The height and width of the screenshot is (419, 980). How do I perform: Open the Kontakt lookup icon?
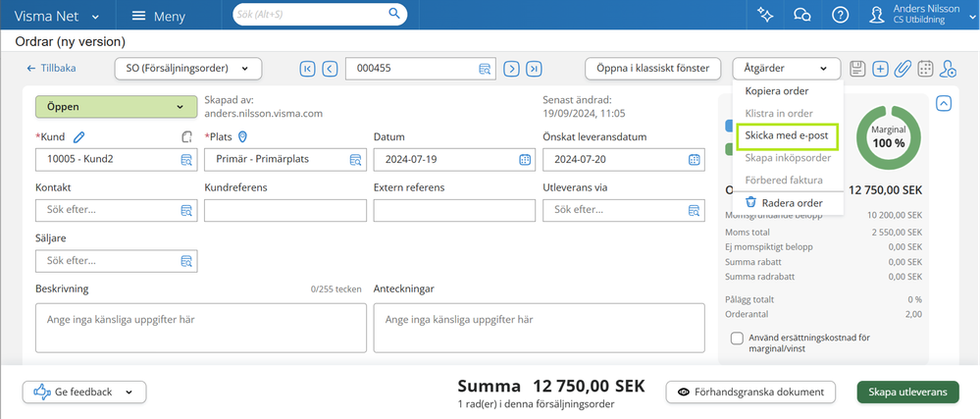coord(186,210)
